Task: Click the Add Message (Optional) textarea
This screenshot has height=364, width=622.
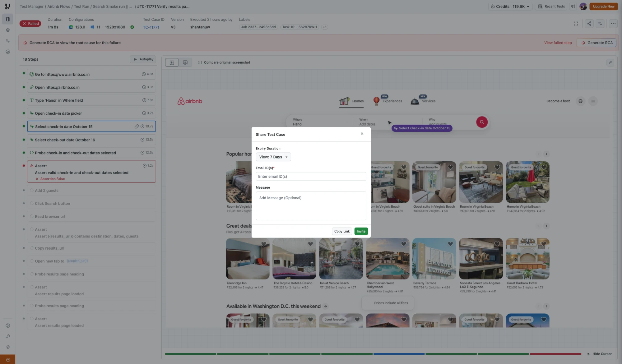Action: tap(311, 206)
